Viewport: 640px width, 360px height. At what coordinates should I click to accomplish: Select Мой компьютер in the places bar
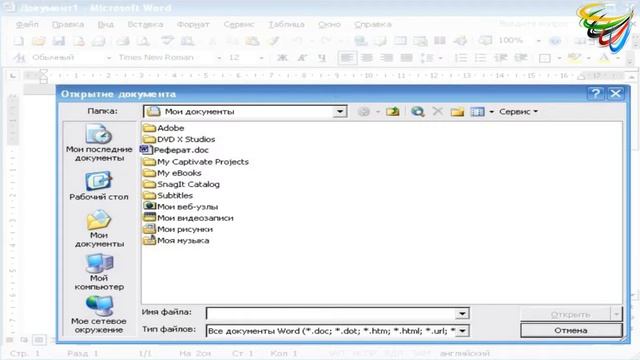pyautogui.click(x=99, y=272)
